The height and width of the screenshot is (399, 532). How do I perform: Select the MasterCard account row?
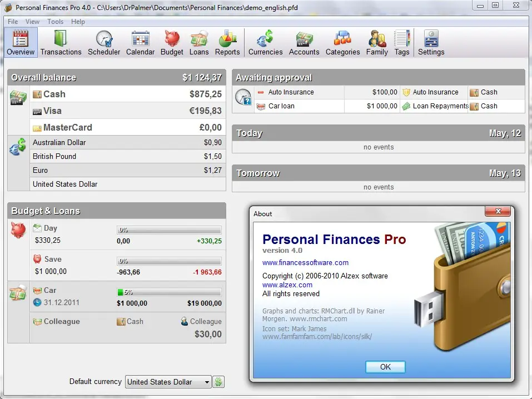point(127,127)
